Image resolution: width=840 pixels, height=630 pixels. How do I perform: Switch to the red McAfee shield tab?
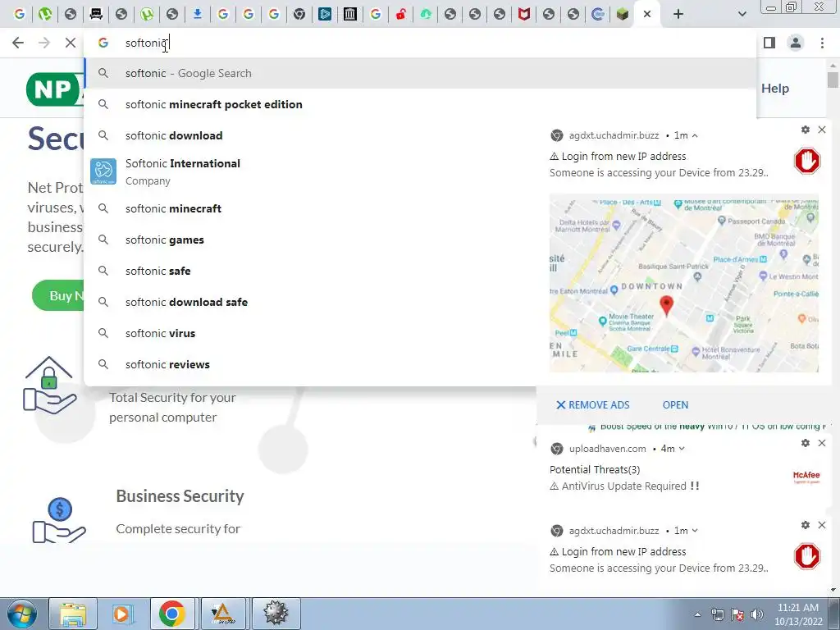[523, 15]
